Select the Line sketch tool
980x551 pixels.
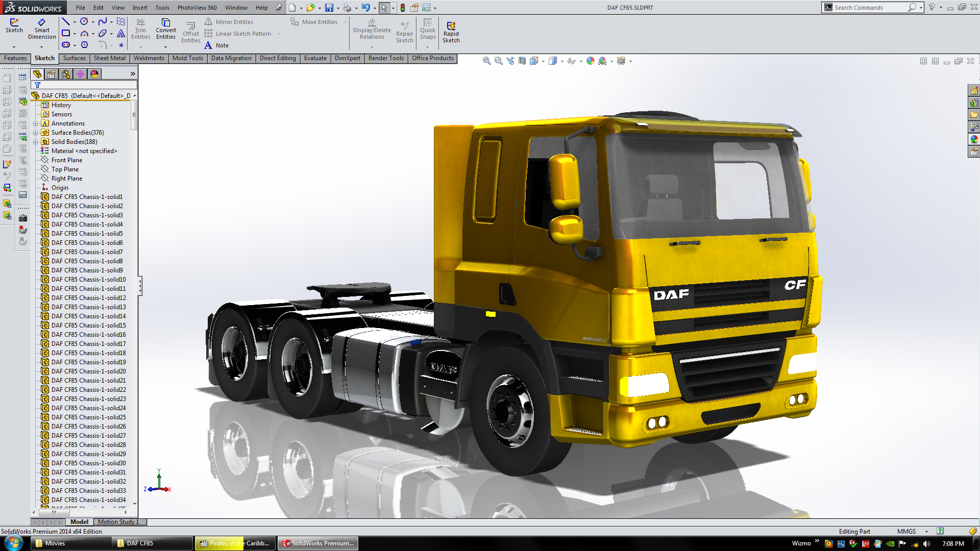(66, 21)
